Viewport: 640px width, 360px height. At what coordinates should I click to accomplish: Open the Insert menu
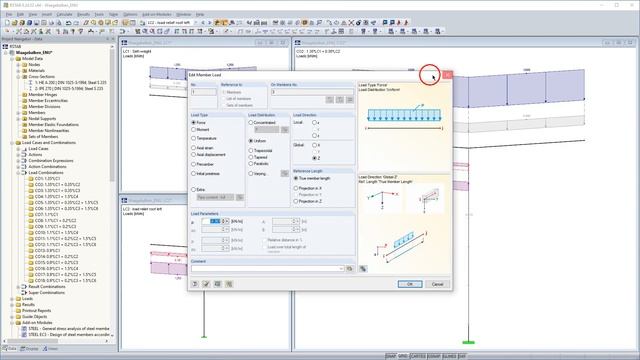pyautogui.click(x=47, y=14)
